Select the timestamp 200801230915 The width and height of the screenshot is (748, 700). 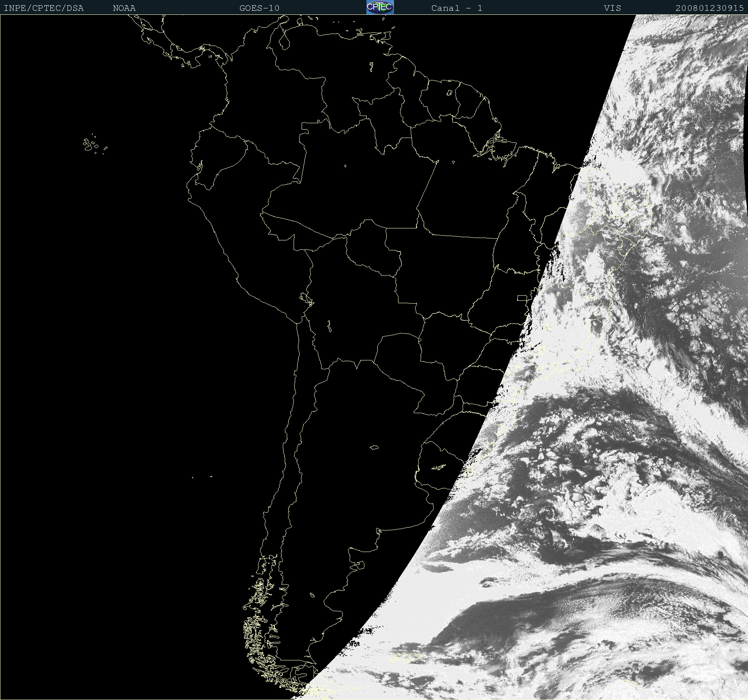pos(710,8)
